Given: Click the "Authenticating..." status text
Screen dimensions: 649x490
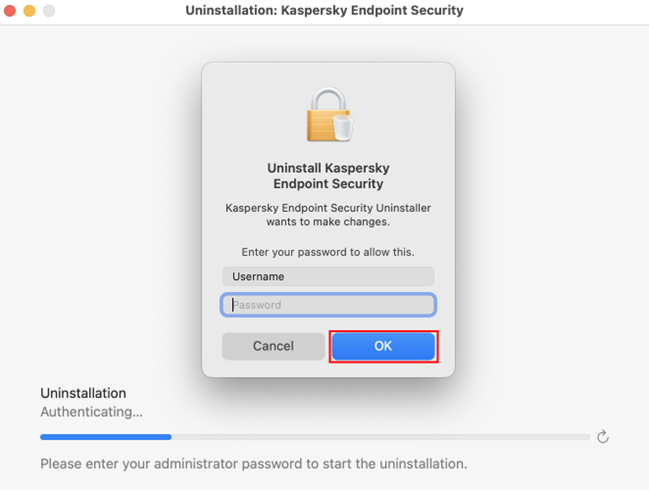Looking at the screenshot, I should [x=91, y=411].
